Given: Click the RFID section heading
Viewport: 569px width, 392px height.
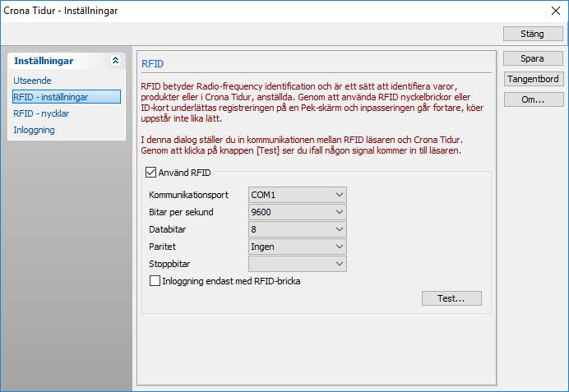Looking at the screenshot, I should 152,64.
